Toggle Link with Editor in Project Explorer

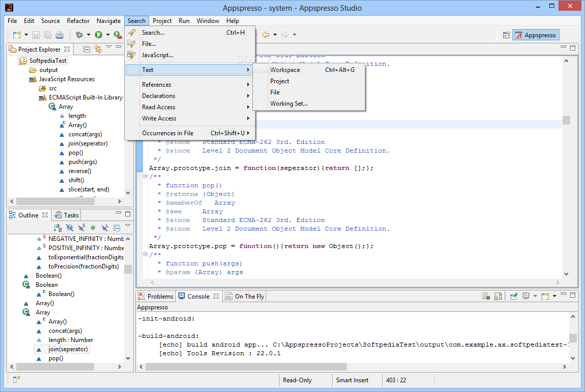pyautogui.click(x=98, y=49)
